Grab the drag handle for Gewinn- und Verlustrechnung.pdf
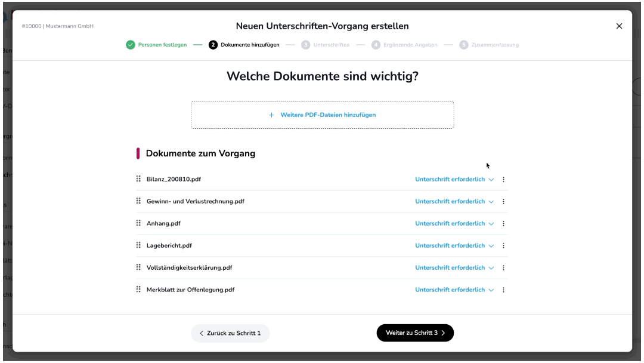This screenshot has height=363, width=644. click(x=138, y=201)
